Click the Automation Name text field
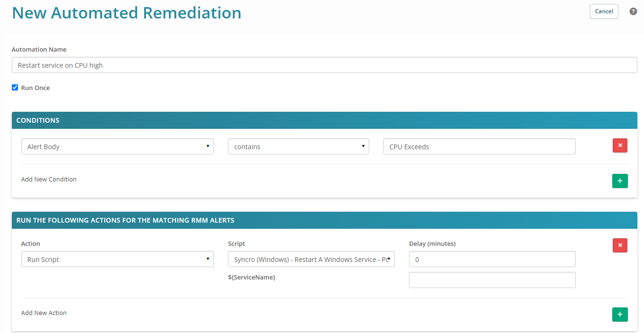Image resolution: width=644 pixels, height=333 pixels. [324, 65]
